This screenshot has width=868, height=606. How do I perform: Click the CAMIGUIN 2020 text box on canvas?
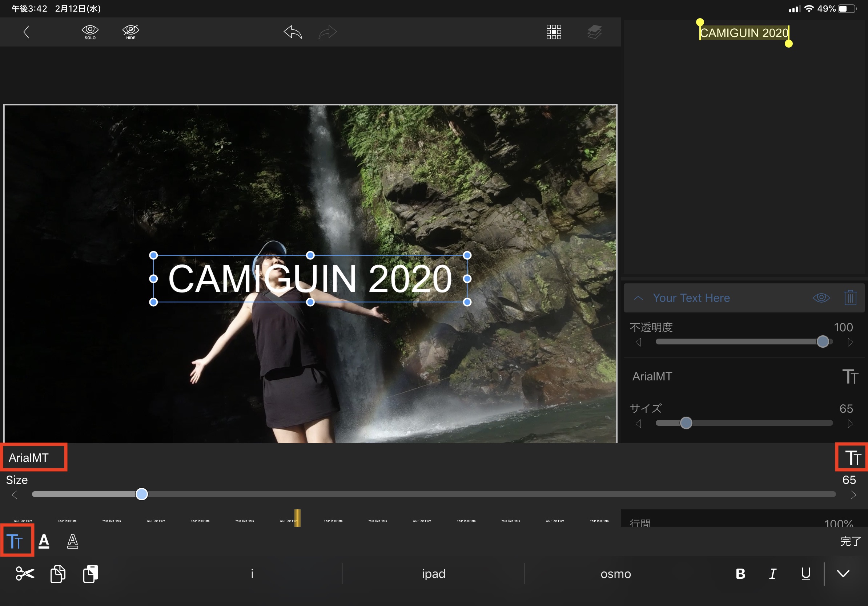coord(310,279)
